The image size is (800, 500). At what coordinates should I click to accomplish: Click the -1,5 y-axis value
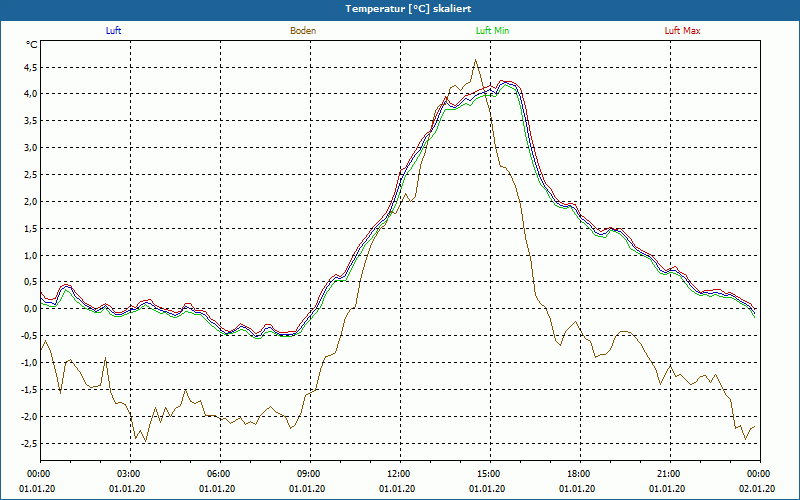[29, 390]
